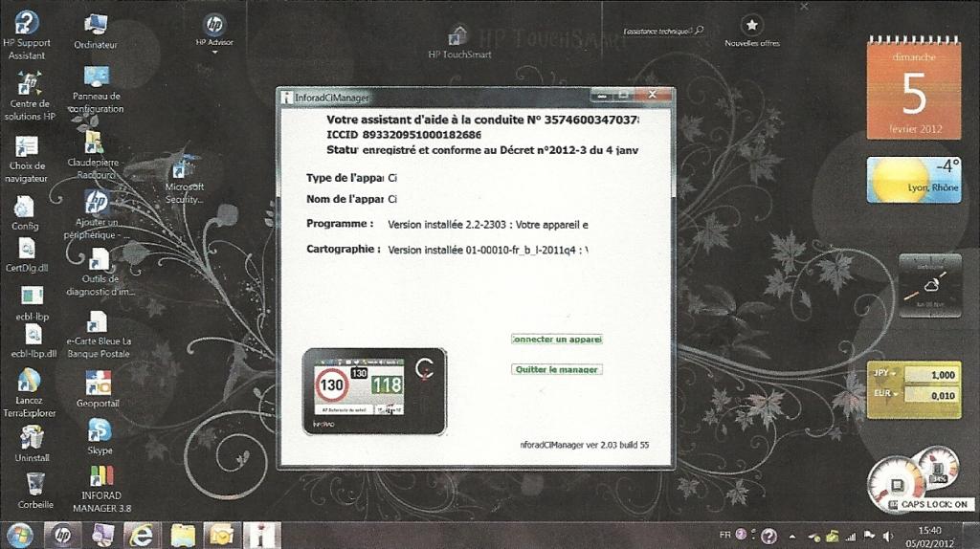The width and height of the screenshot is (980, 549).
Task: Select the ecbl-lbp.dll file icon
Action: [x=33, y=342]
